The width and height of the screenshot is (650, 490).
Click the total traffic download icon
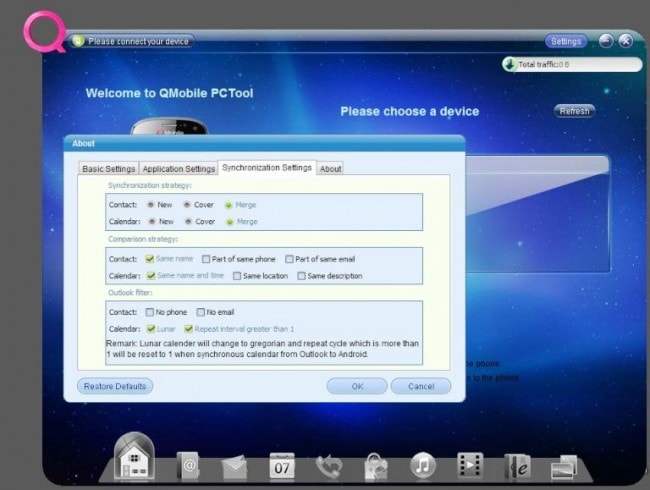click(x=509, y=64)
